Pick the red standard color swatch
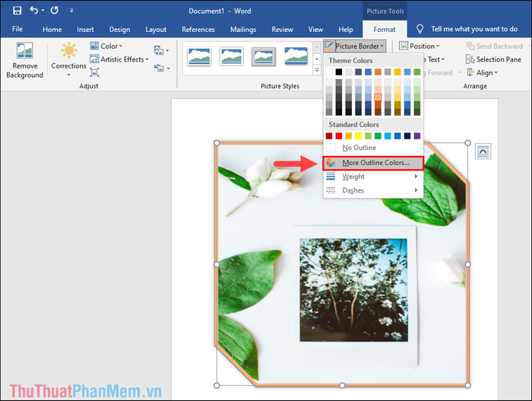532x401 pixels. [339, 135]
